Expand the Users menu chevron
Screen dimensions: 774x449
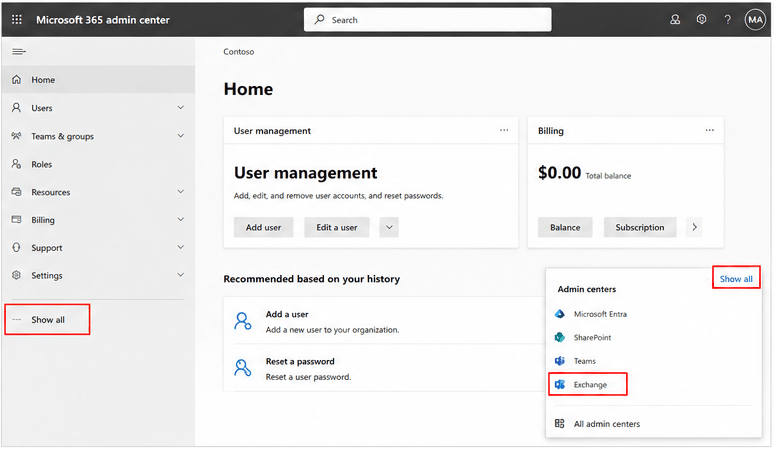point(181,108)
